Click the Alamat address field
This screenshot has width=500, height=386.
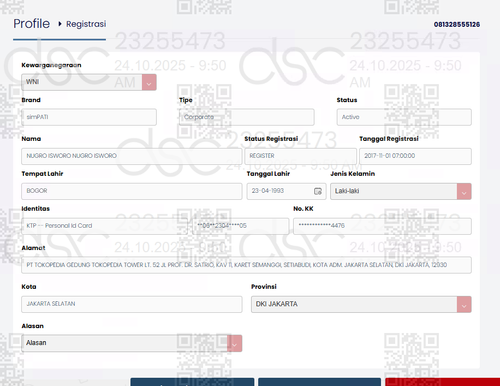[246, 265]
